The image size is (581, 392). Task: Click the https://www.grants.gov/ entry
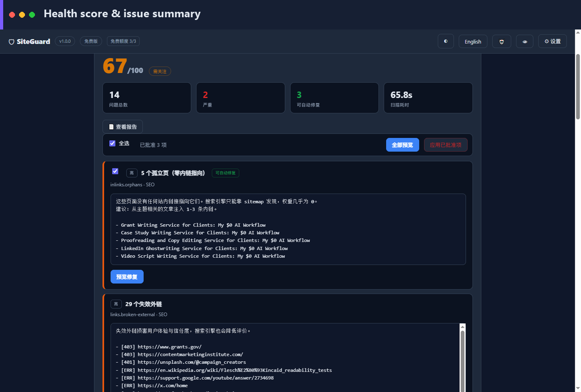[x=158, y=347]
